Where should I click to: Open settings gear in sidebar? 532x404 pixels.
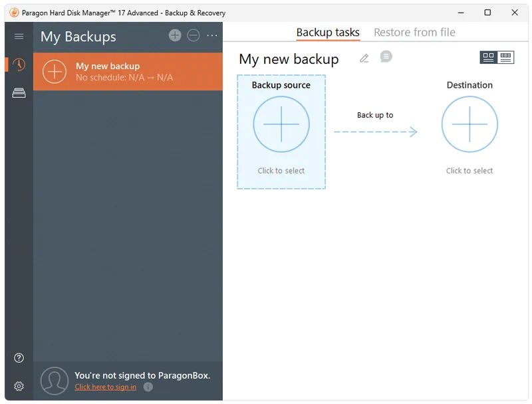tap(19, 386)
